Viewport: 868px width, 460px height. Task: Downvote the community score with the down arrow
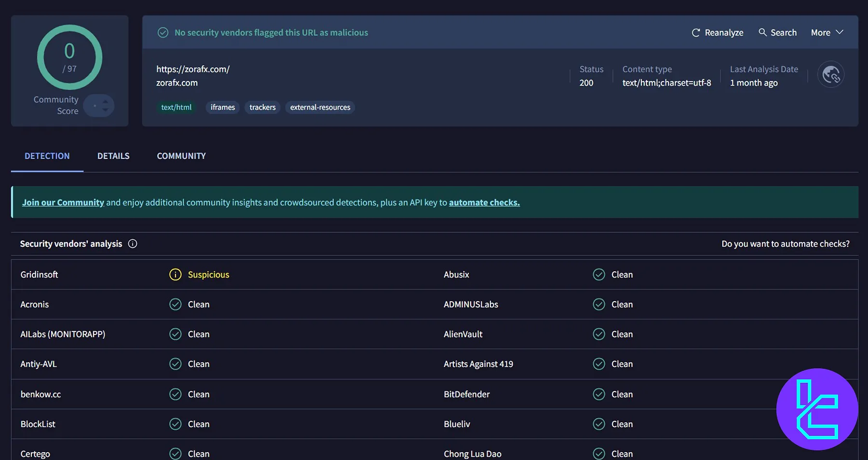coord(105,110)
